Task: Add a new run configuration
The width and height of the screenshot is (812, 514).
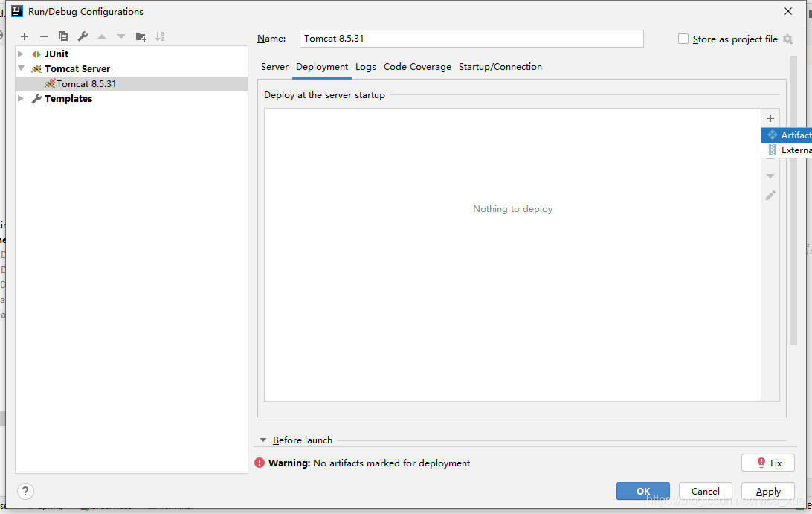Action: click(x=25, y=36)
